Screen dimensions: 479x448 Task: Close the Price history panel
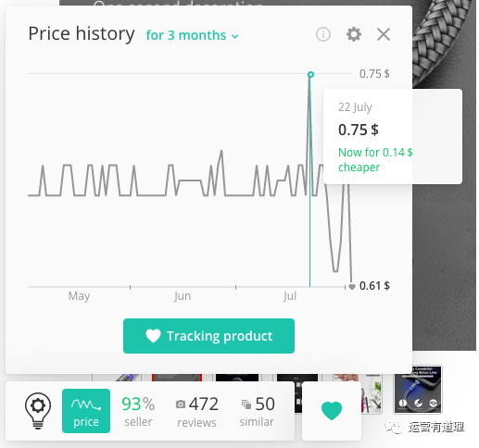click(x=384, y=34)
